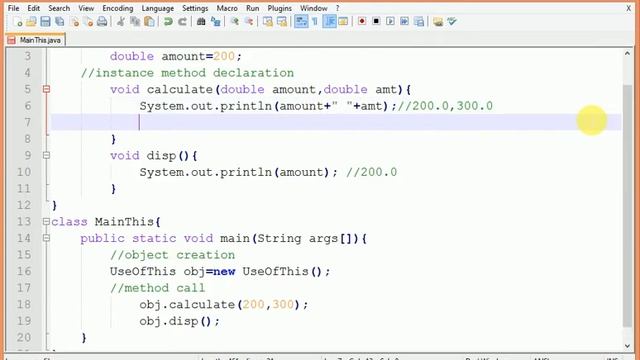The height and width of the screenshot is (360, 640).
Task: Open the Language menu
Action: point(158,8)
